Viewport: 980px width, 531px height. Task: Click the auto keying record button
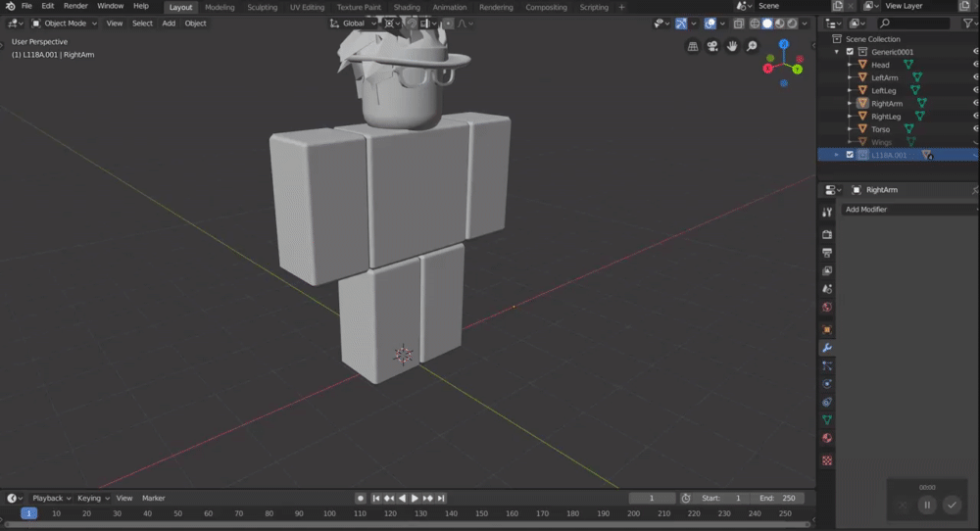[360, 498]
